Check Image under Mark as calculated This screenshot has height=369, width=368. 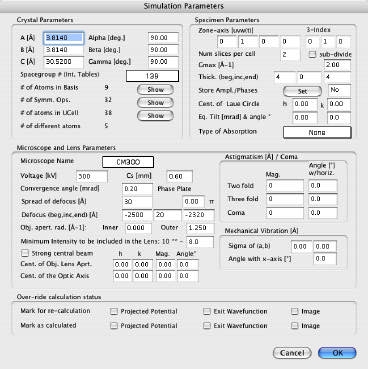coord(294,326)
